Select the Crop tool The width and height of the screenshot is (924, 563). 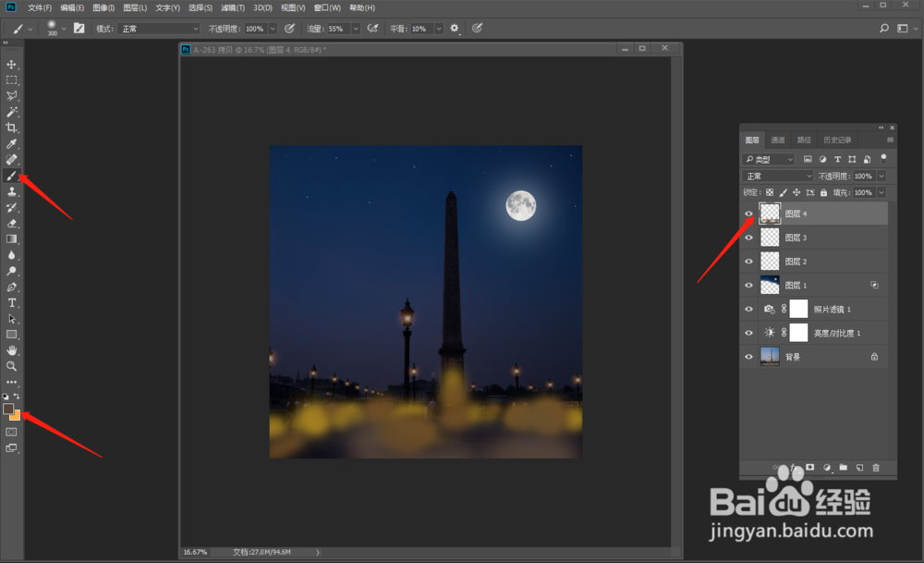[11, 128]
